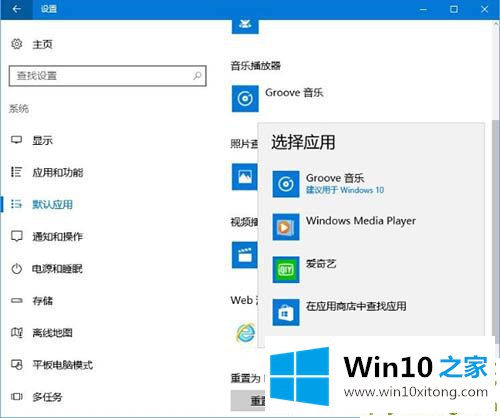500x418 pixels.
Task: Click the 音乐播放器 heading text
Action: coord(255,66)
